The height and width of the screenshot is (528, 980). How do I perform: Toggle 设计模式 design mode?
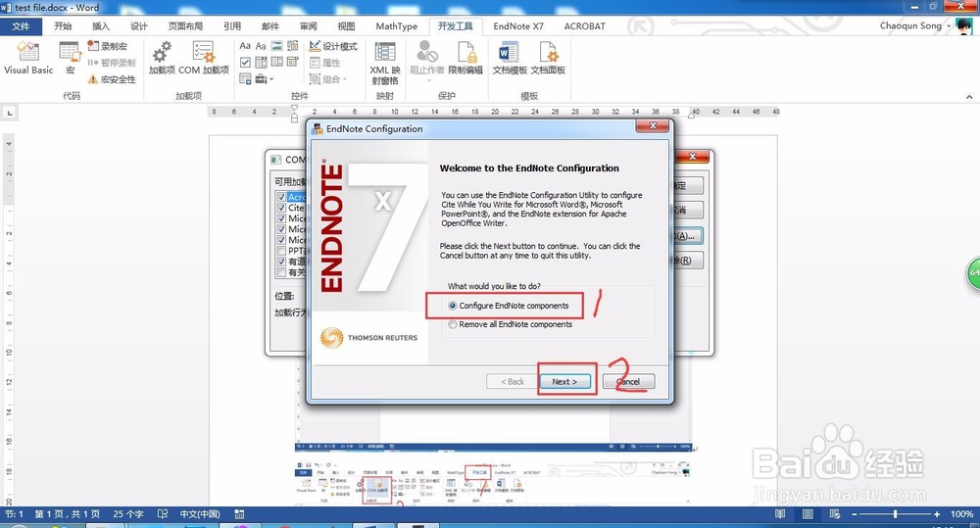(x=333, y=46)
